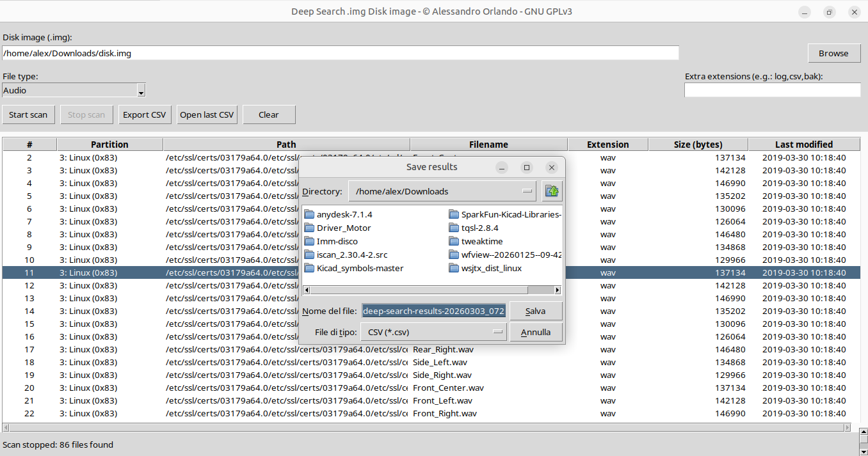The image size is (868, 456).
Task: Select the Driver_Motor folder
Action: point(338,228)
